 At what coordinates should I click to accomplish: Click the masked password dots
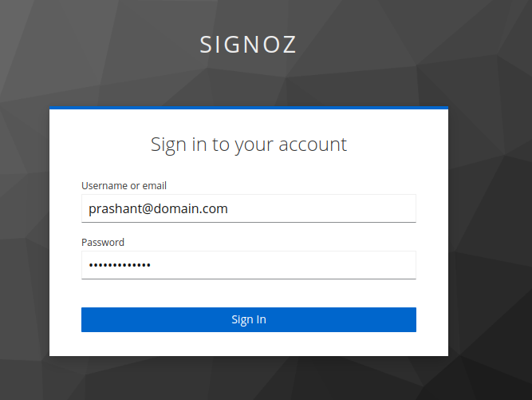[119, 265]
